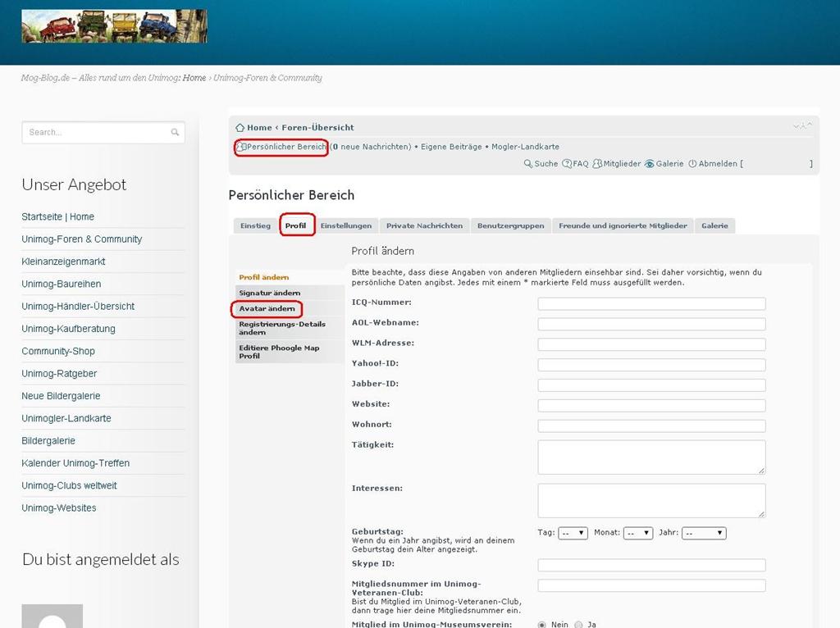This screenshot has width=840, height=628.
Task: Open the Monat birthday dropdown
Action: (637, 533)
